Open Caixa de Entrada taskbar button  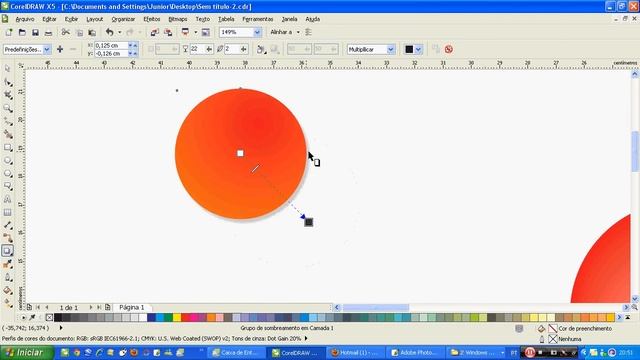click(235, 353)
